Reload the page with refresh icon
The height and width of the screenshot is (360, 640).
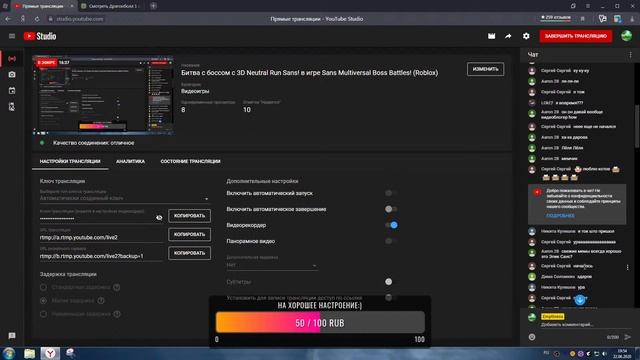37,19
